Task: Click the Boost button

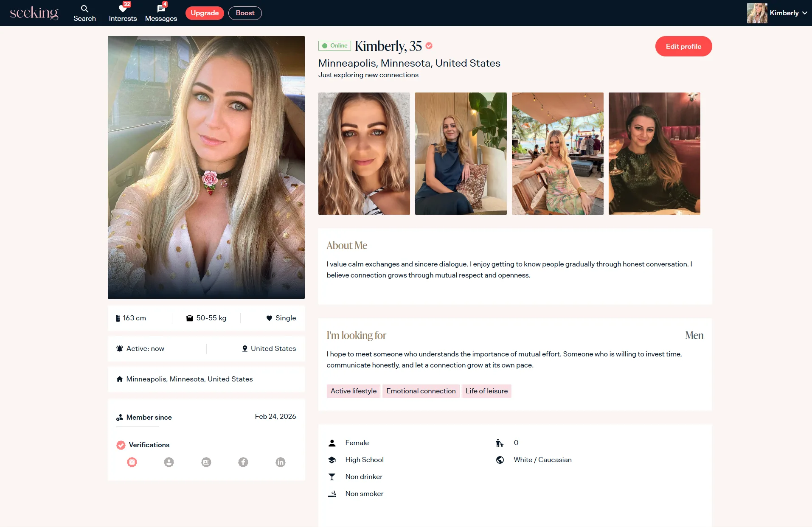Action: pos(245,13)
